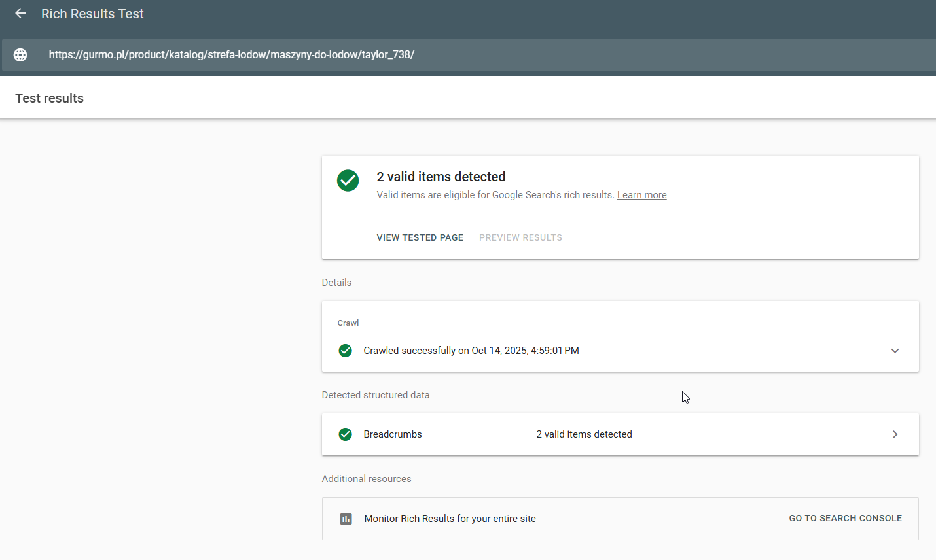
Task: Click Monitor Rich Results for entire site
Action: point(450,519)
